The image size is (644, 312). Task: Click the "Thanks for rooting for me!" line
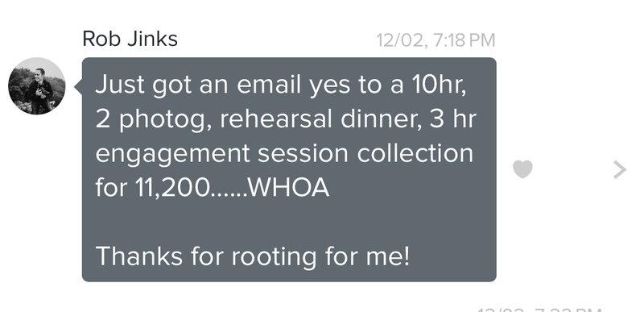click(253, 256)
